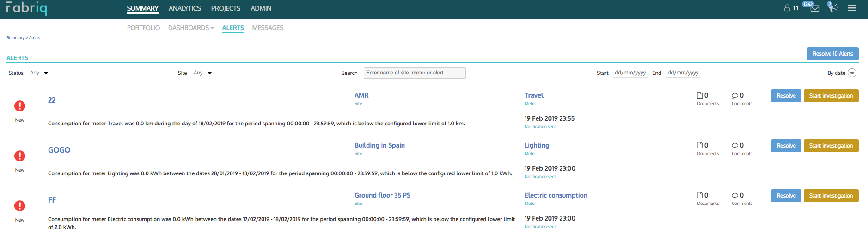
Task: Open the alert titled GOGO
Action: [59, 150]
